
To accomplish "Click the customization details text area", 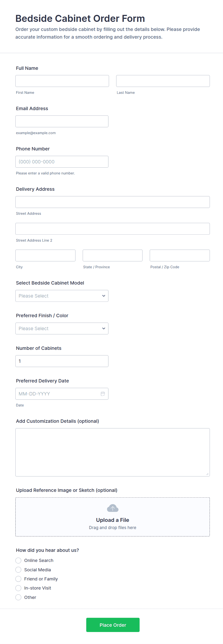I will [112, 452].
